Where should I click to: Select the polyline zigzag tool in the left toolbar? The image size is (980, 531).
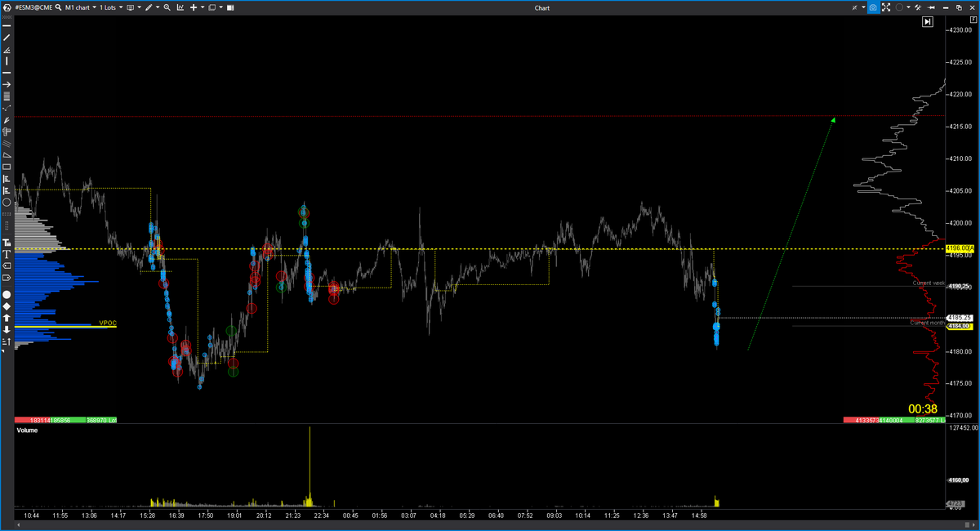7,109
